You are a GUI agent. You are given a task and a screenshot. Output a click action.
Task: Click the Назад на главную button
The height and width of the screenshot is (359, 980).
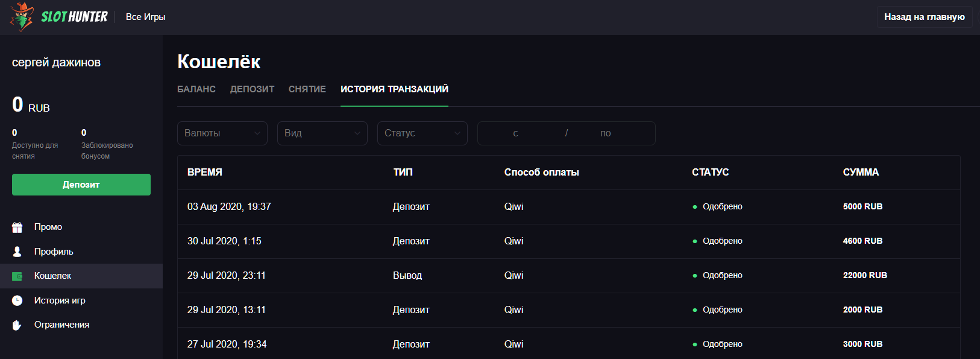tap(924, 17)
